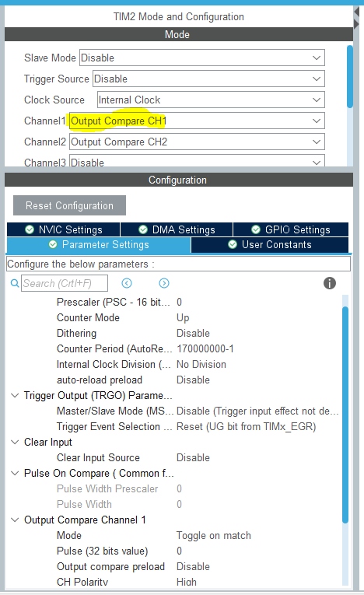364x595 pixels.
Task: Open the Channel2 Output Compare CH2 dropdown
Action: tap(197, 142)
